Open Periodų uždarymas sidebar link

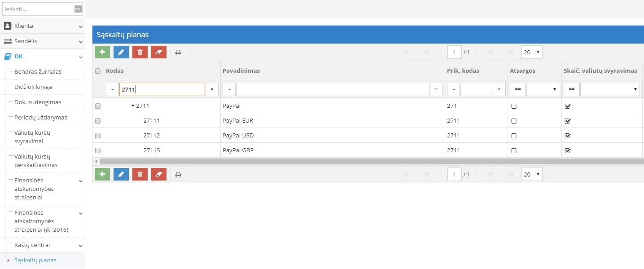tap(41, 118)
